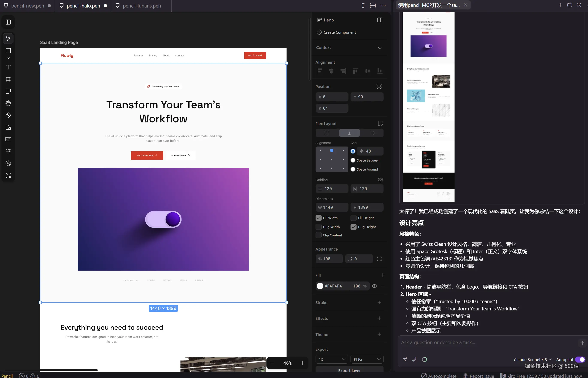588x378 pixels.
Task: Toggle the left sidebar panel icon
Action: click(x=8, y=22)
